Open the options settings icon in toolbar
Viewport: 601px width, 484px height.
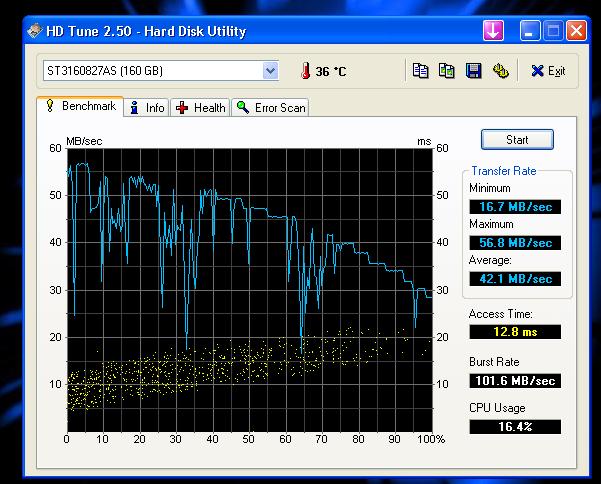[x=499, y=71]
